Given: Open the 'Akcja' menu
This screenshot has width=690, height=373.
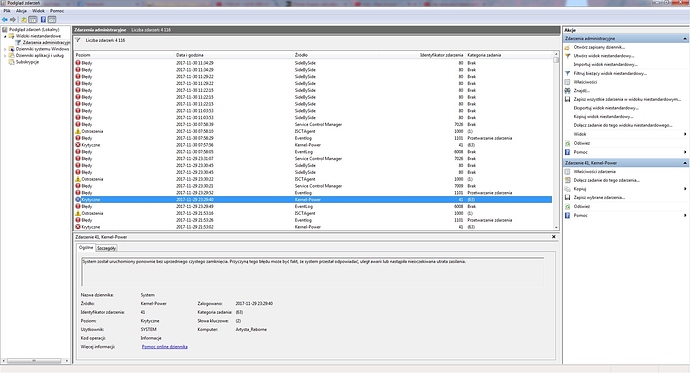Looking at the screenshot, I should point(21,11).
